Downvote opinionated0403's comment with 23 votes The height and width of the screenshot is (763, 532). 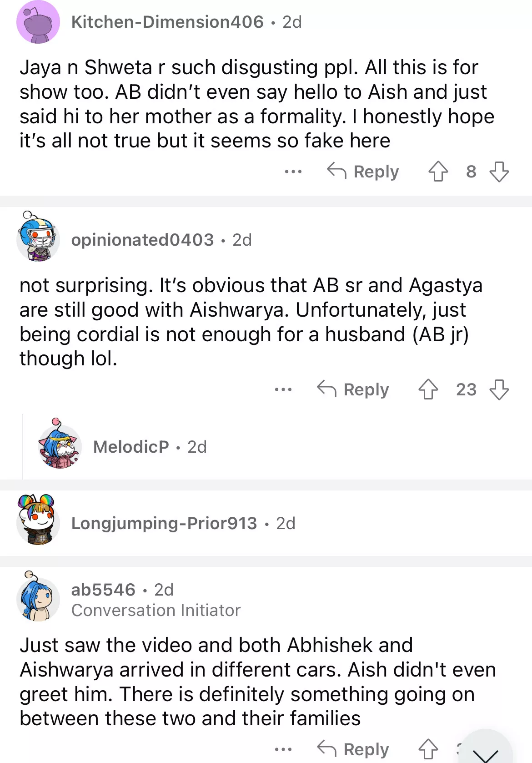pyautogui.click(x=499, y=389)
